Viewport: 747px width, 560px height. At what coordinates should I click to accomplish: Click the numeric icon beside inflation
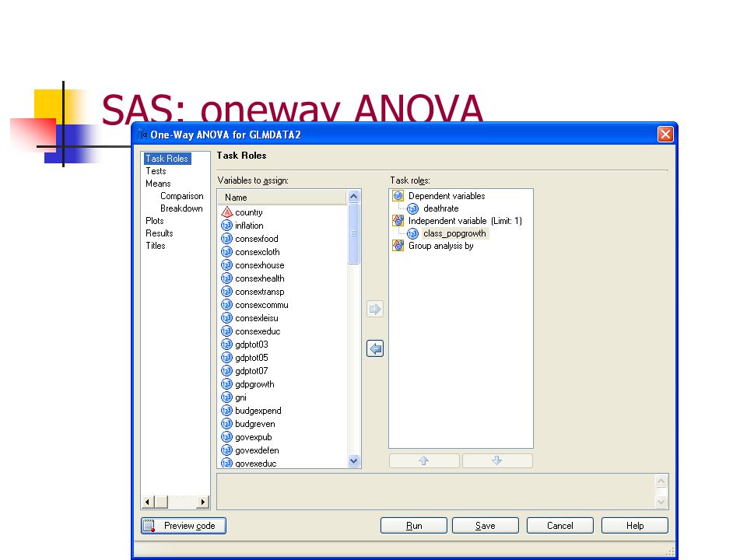(x=226, y=226)
